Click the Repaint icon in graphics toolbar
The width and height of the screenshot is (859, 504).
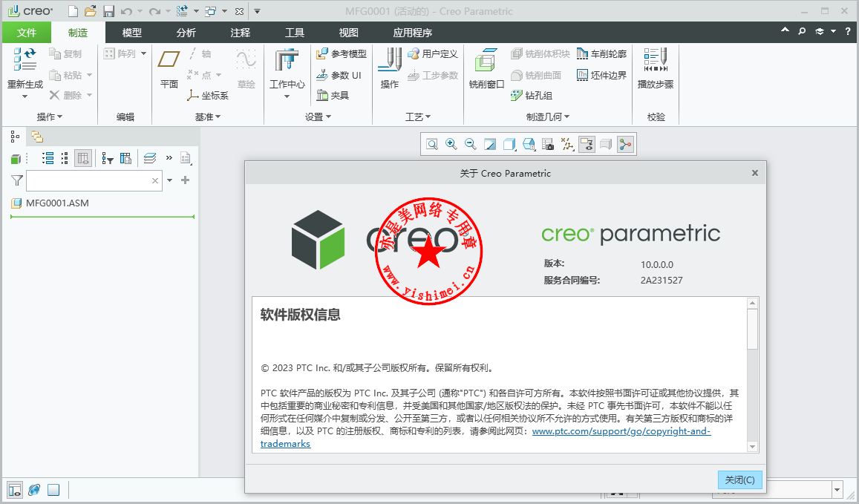(490, 144)
